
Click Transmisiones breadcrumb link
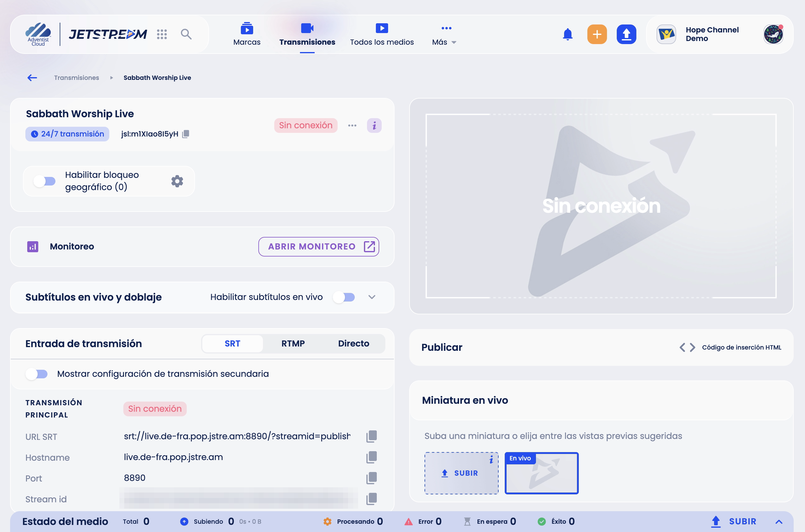click(x=77, y=78)
